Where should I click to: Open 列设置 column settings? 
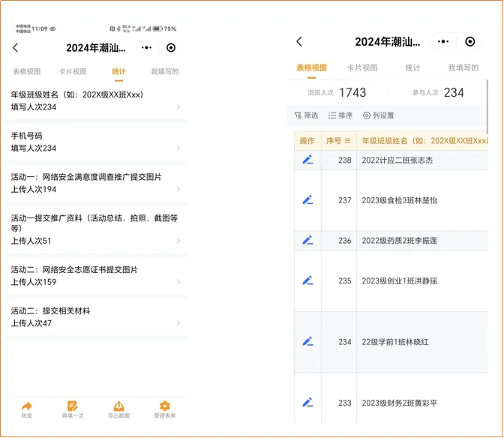378,115
